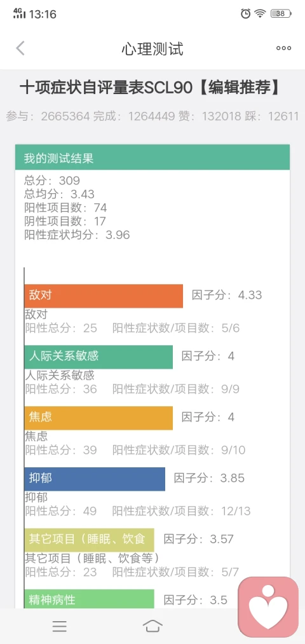Tap the 心理测试 page title
Screen dimensions: 305x644
click(x=152, y=49)
